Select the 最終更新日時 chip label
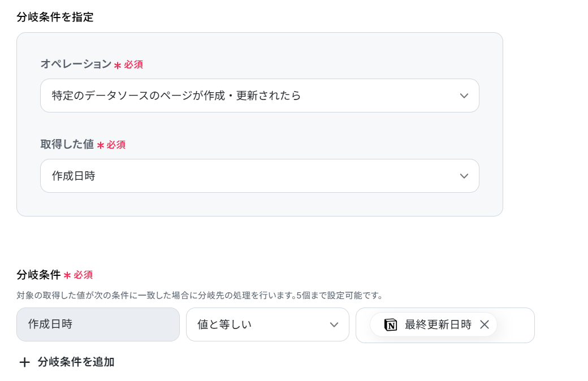 (438, 324)
